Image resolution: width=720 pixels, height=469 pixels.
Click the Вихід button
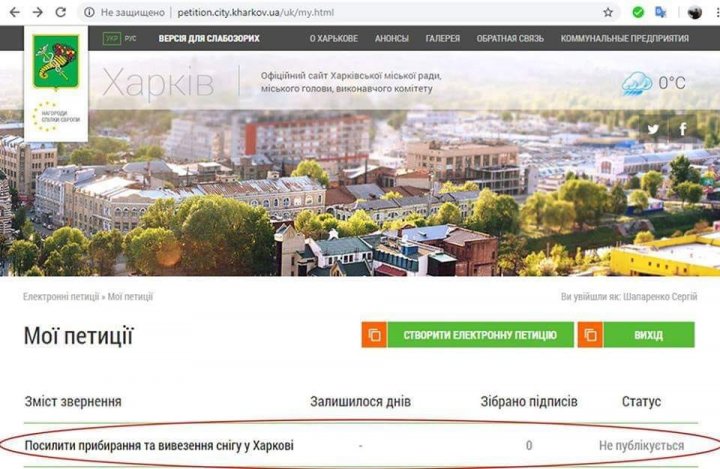click(x=636, y=335)
